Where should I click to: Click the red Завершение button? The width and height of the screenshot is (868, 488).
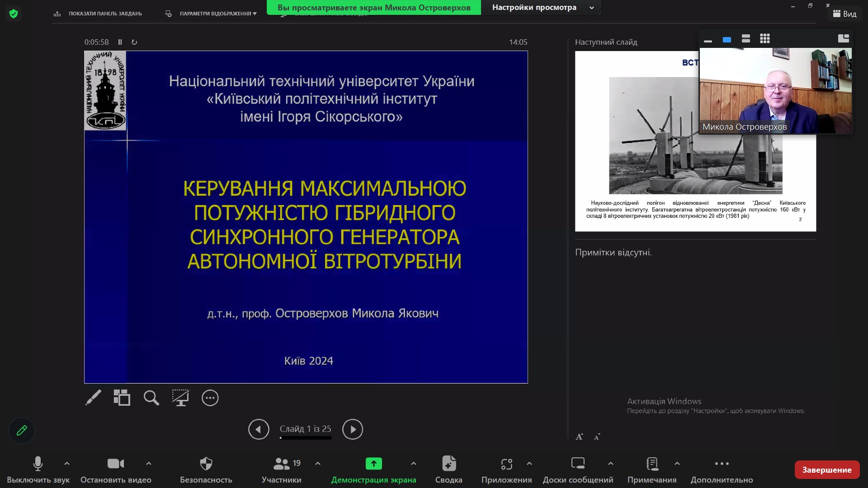coord(826,469)
